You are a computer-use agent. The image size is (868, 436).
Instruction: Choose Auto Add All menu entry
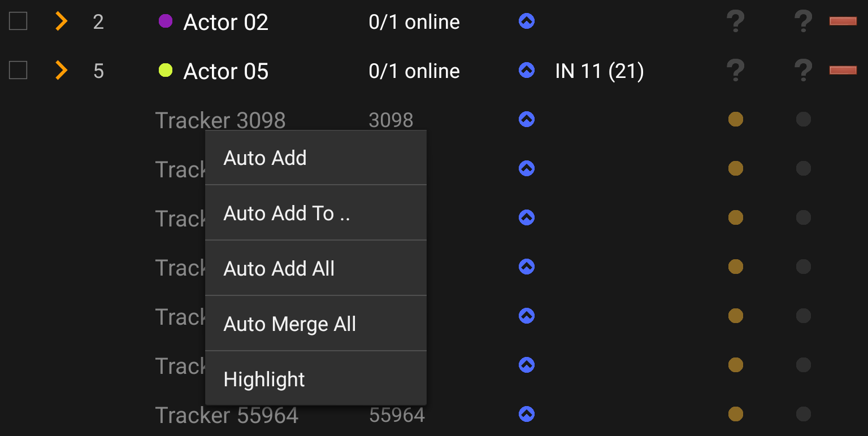(279, 268)
